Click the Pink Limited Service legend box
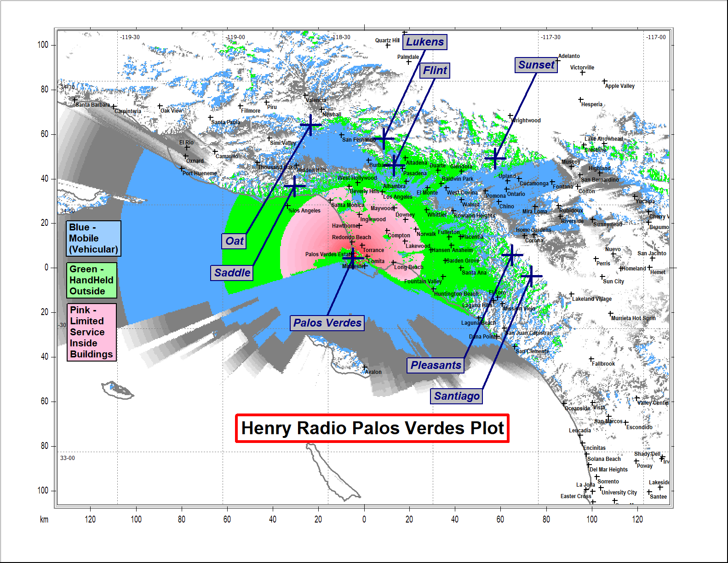Screen dimensions: 728x563 [x=92, y=332]
